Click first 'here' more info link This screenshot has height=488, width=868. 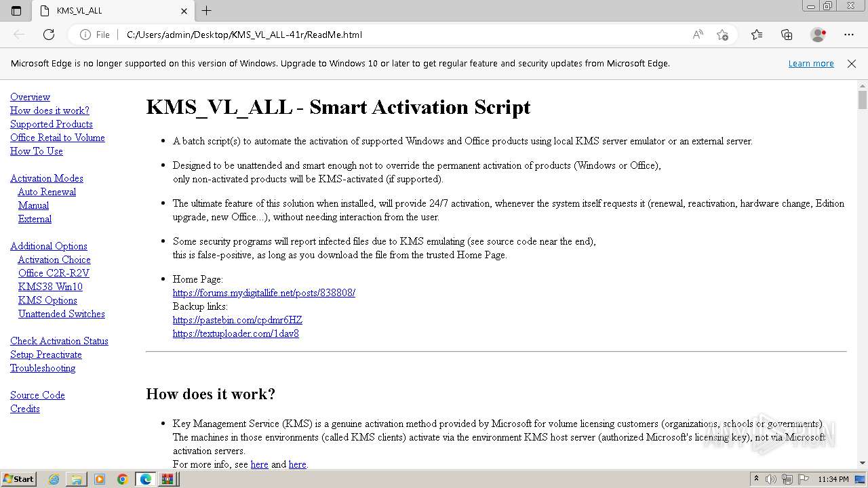pyautogui.click(x=259, y=464)
